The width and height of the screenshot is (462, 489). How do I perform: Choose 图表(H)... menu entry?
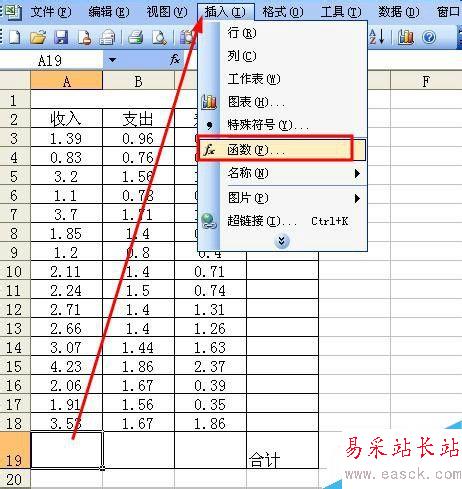tap(282, 102)
